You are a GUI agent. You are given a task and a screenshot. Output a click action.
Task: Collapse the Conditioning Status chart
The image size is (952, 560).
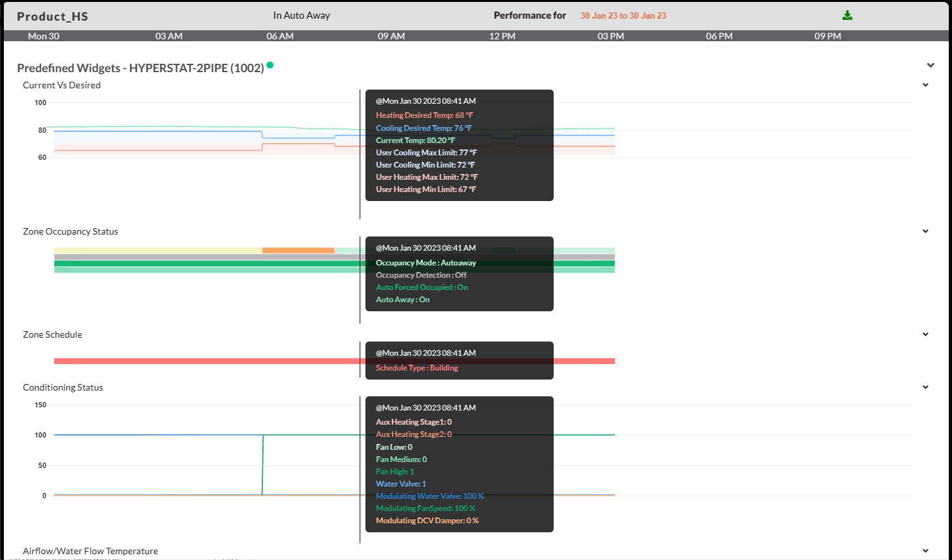click(x=926, y=387)
